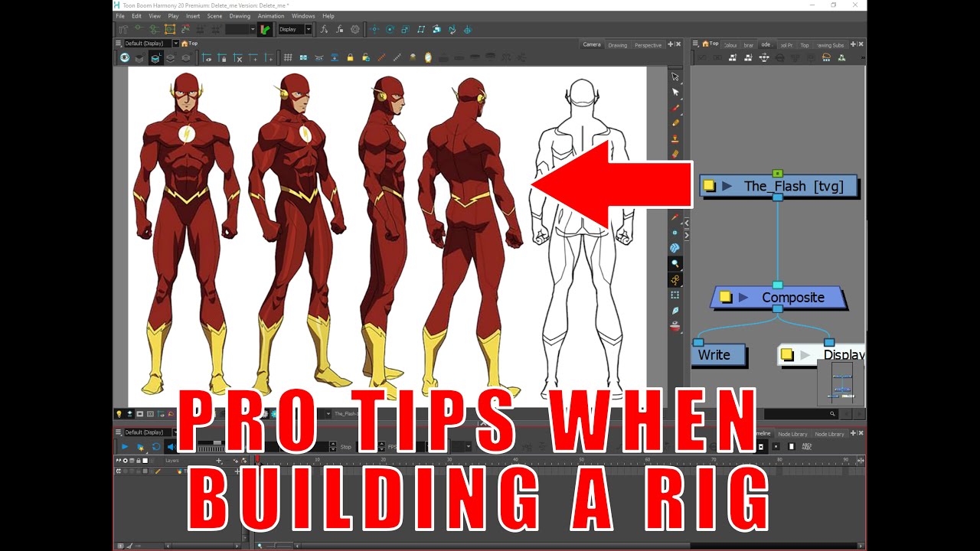Toggle the Render View eye icon in Camera toolbar
980x551 pixels.
coord(125,58)
